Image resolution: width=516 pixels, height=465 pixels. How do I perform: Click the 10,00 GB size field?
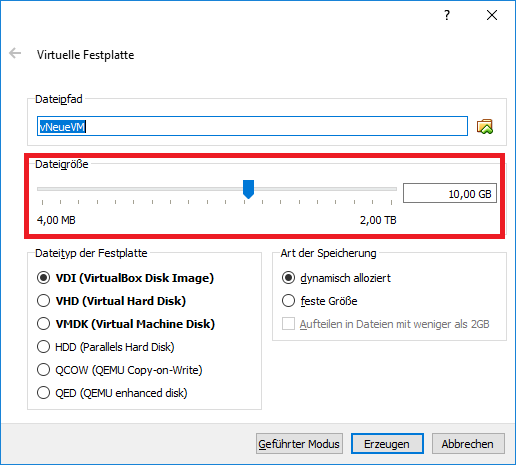450,193
